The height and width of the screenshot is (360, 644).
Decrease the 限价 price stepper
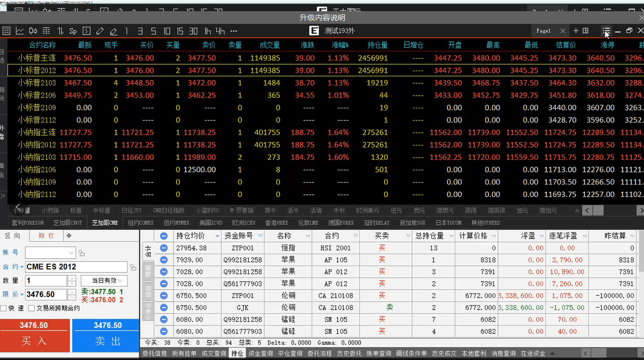point(72,297)
